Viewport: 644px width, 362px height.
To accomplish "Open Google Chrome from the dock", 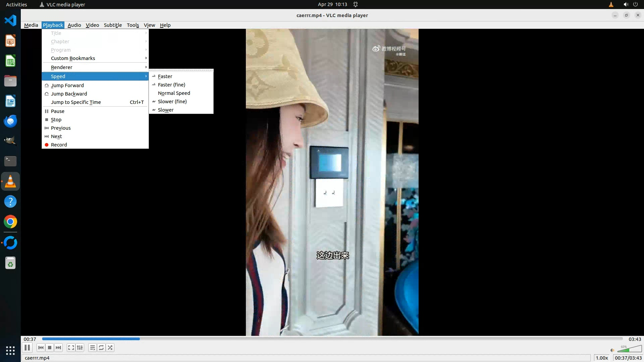I will (x=10, y=222).
